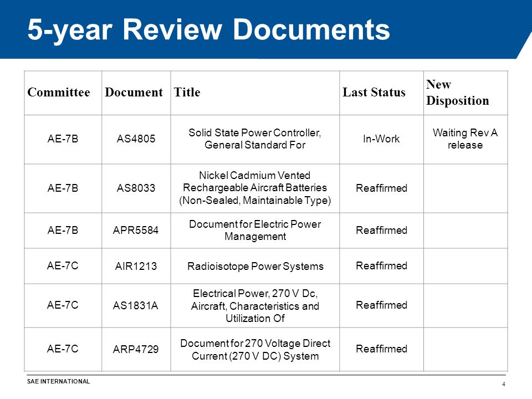This screenshot has height=399, width=532.
Task: Click title "Document for Electric Power Management"
Action: pyautogui.click(x=255, y=231)
